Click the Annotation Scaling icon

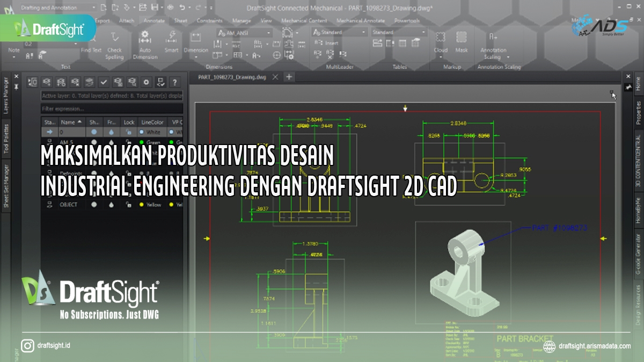[493, 37]
